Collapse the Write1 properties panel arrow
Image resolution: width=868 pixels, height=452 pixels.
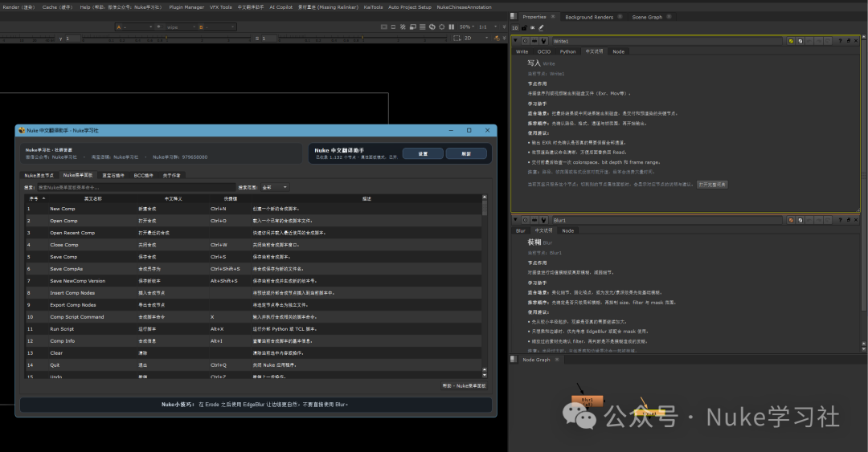point(515,40)
